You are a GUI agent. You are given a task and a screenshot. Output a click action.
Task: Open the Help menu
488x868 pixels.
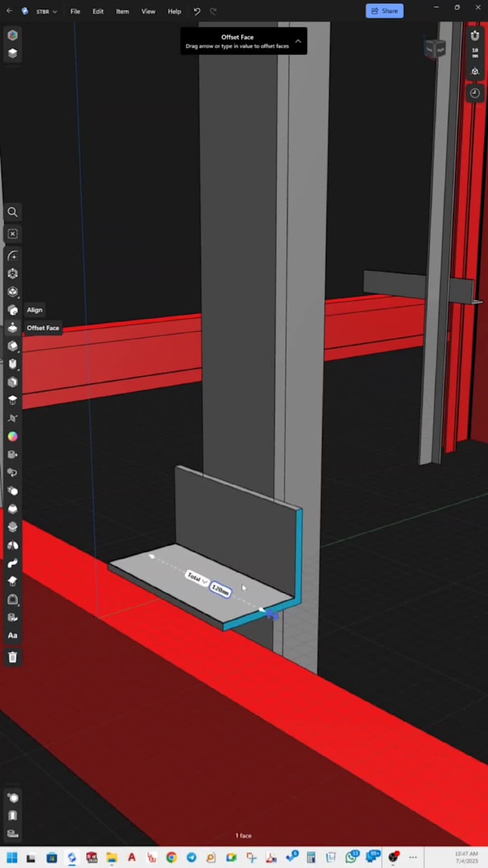pyautogui.click(x=174, y=11)
